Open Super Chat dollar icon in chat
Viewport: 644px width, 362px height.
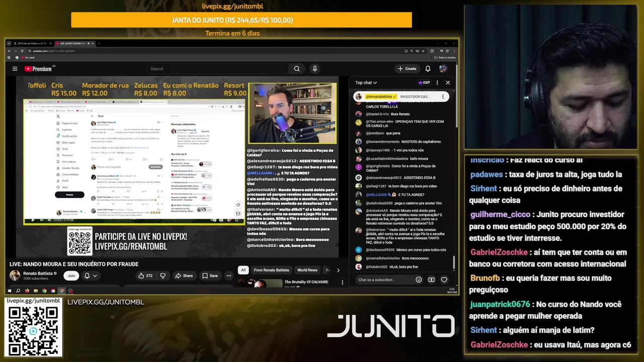click(x=431, y=280)
